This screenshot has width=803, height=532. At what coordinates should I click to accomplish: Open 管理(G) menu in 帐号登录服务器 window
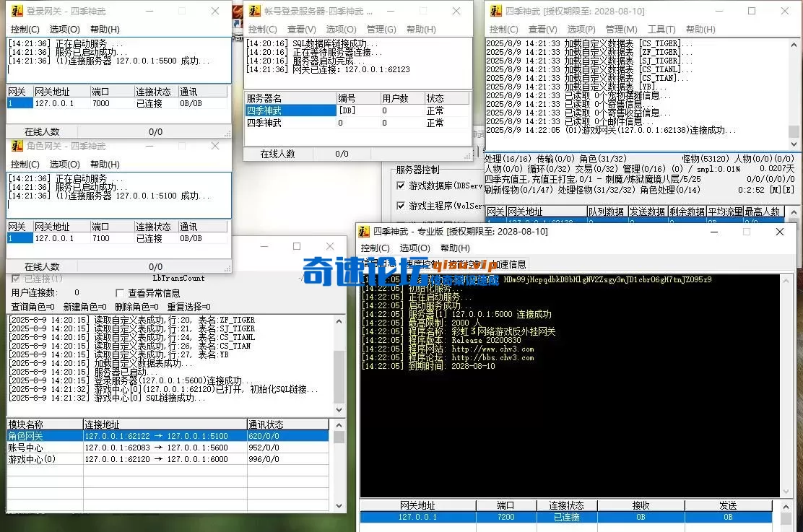(x=381, y=29)
